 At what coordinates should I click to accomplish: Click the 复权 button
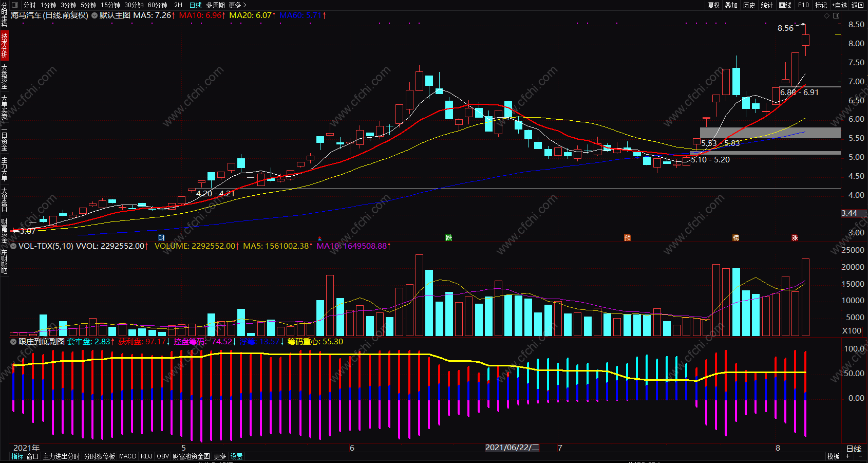click(x=713, y=5)
